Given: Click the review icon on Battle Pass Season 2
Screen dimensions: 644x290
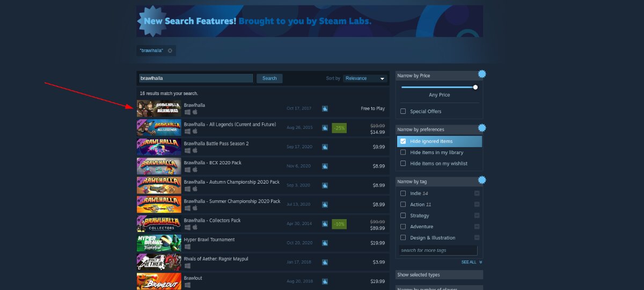Looking at the screenshot, I should [x=325, y=147].
